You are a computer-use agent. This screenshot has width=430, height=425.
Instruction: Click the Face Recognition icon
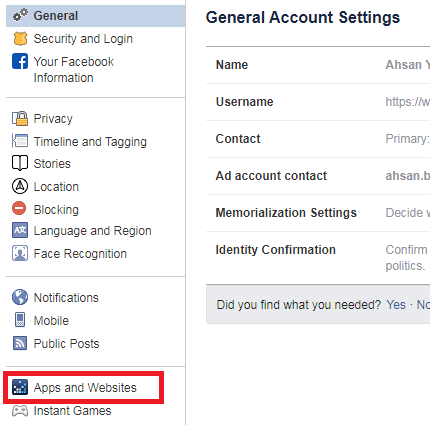click(20, 253)
